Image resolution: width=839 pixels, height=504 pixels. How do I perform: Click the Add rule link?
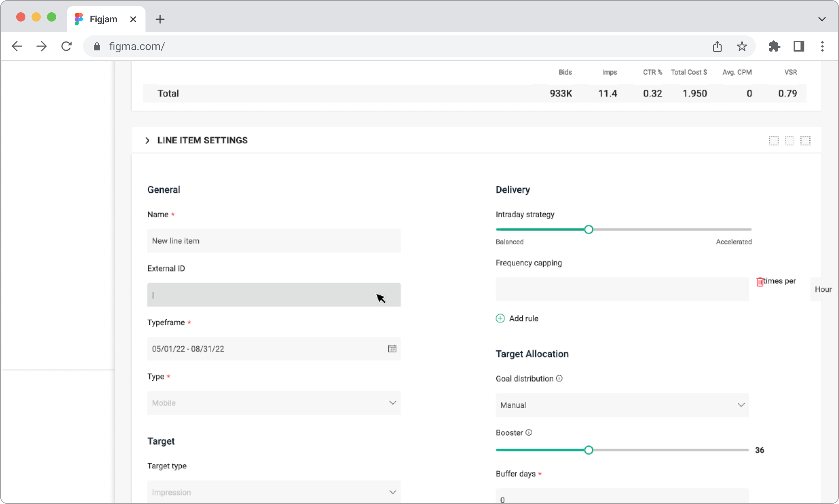tap(524, 318)
